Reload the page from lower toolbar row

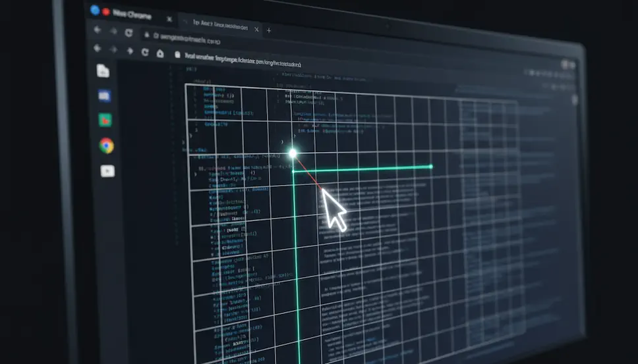tap(144, 53)
